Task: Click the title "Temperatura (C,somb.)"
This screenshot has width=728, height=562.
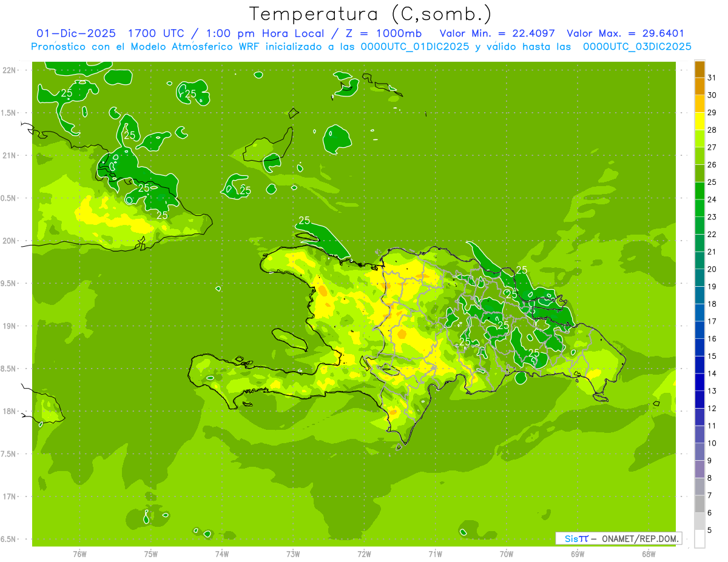Action: tap(370, 14)
